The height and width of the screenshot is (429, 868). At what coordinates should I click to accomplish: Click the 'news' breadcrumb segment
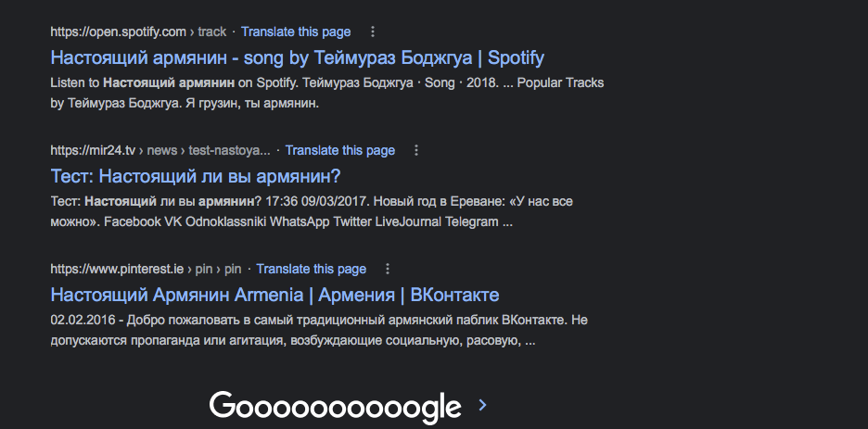[x=161, y=150]
